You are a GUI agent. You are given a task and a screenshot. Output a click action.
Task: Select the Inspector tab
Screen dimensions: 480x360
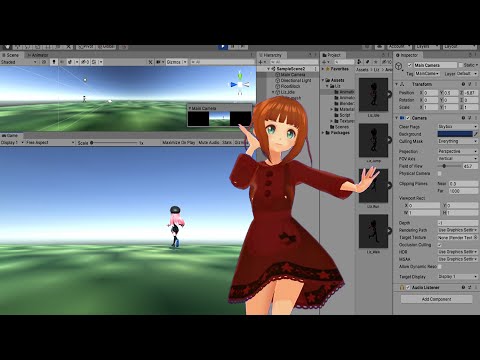pos(407,55)
